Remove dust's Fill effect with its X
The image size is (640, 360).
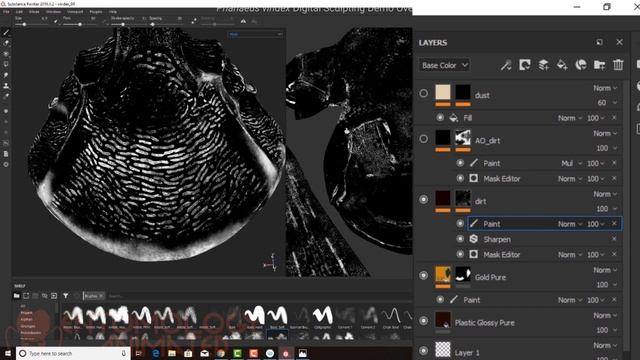pyautogui.click(x=614, y=118)
